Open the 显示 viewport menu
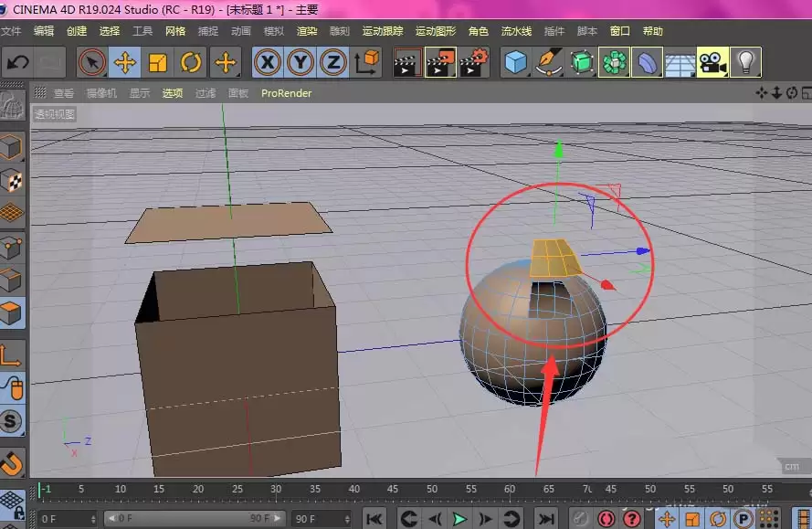The width and height of the screenshot is (812, 529). tap(139, 92)
